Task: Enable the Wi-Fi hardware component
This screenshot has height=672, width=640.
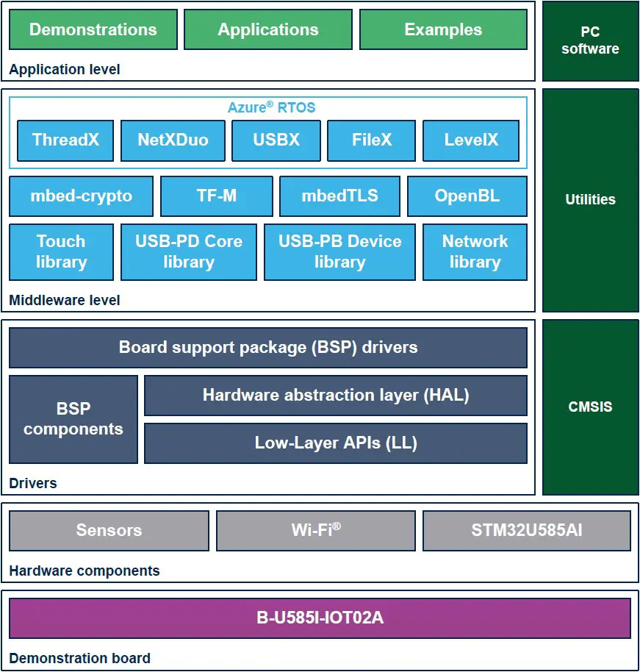Action: [315, 530]
